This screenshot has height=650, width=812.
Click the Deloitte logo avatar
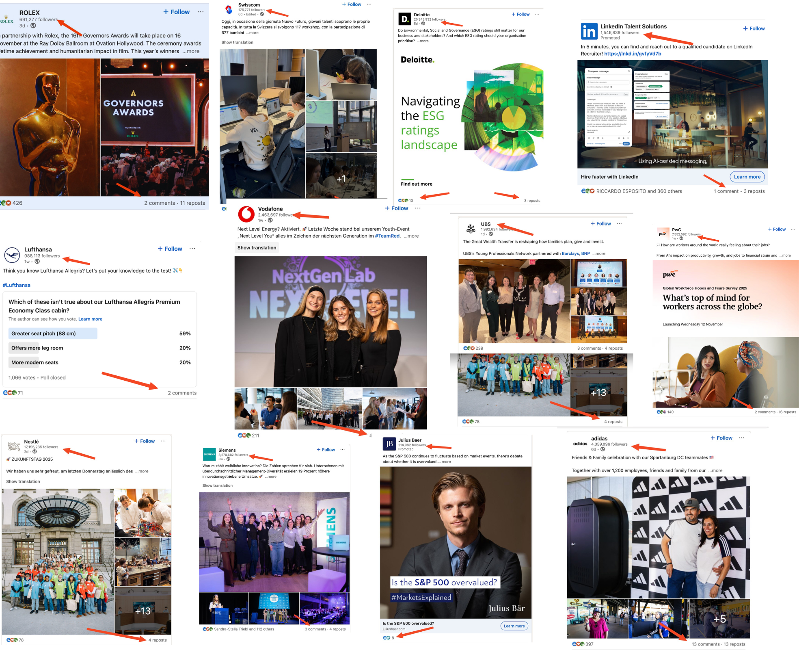pyautogui.click(x=405, y=19)
